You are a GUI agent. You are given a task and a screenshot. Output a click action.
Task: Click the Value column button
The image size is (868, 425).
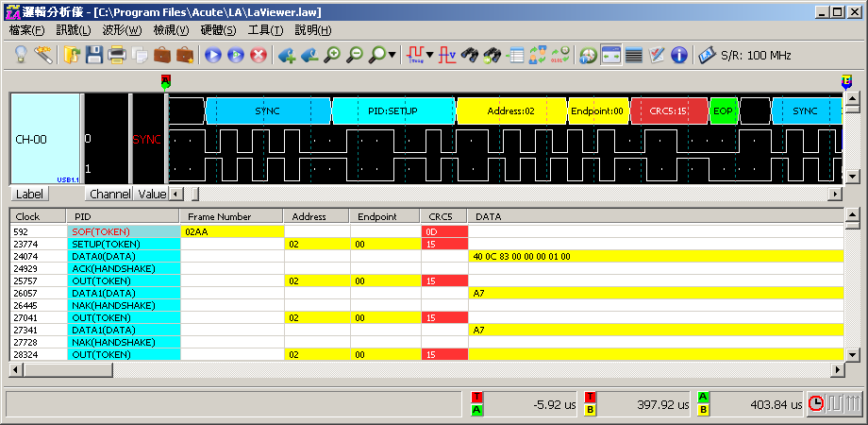pyautogui.click(x=152, y=194)
